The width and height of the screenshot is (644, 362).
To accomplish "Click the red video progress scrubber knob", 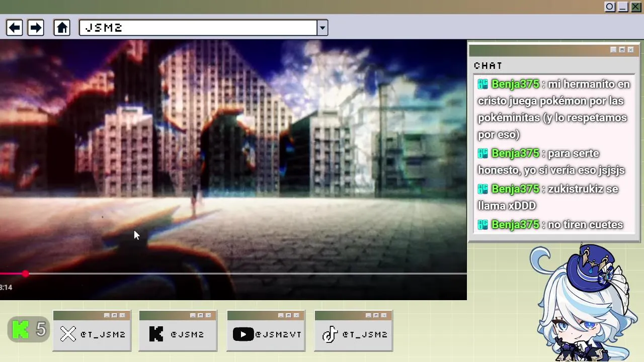I will tap(25, 274).
